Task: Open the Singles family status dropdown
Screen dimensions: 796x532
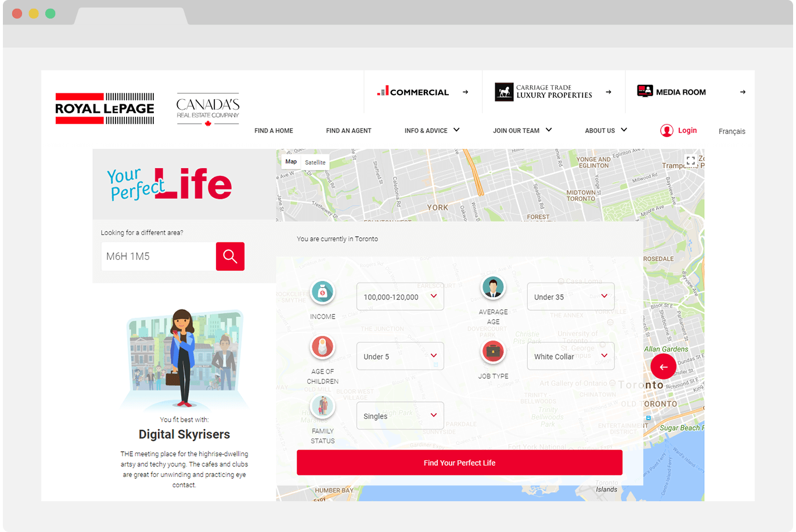Action: pyautogui.click(x=400, y=416)
